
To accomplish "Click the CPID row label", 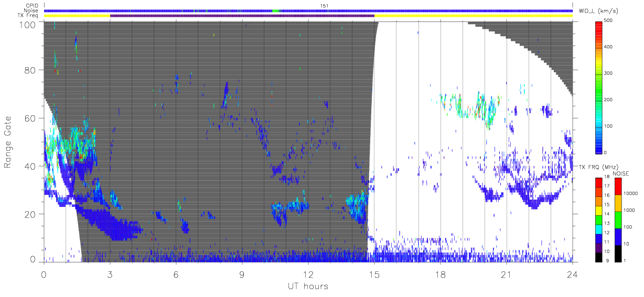I will (31, 6).
